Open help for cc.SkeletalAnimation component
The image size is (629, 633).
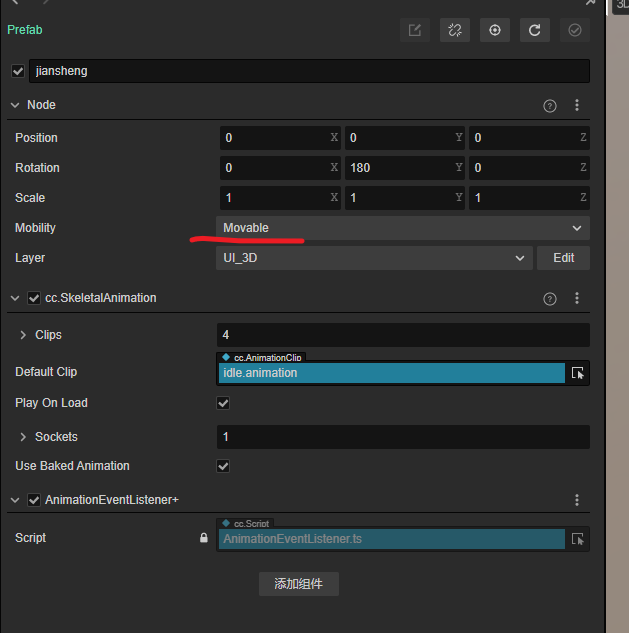pos(550,299)
